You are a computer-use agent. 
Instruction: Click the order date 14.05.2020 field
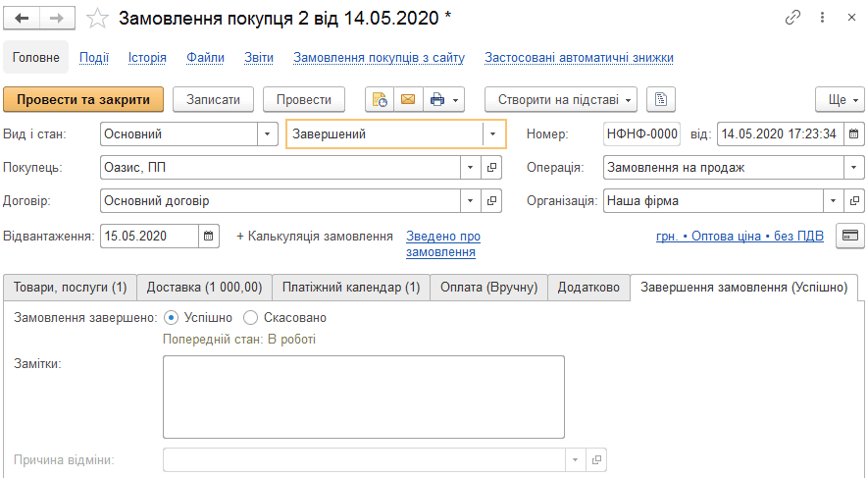click(x=780, y=134)
